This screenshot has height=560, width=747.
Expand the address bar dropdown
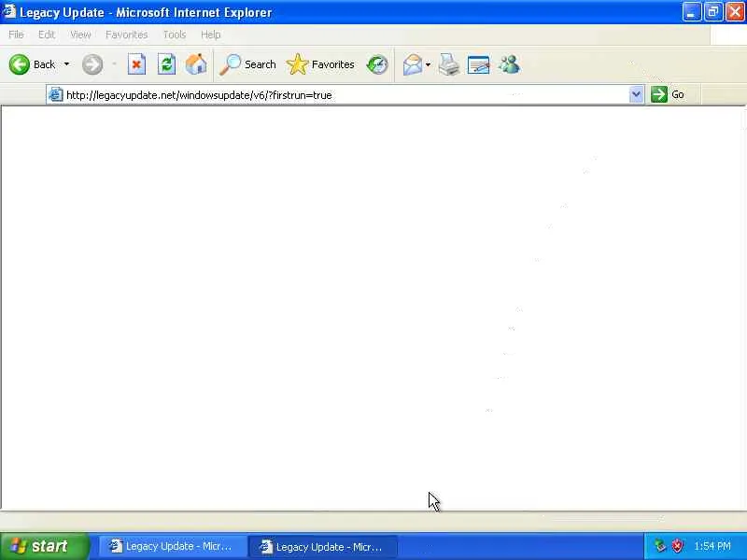[636, 95]
